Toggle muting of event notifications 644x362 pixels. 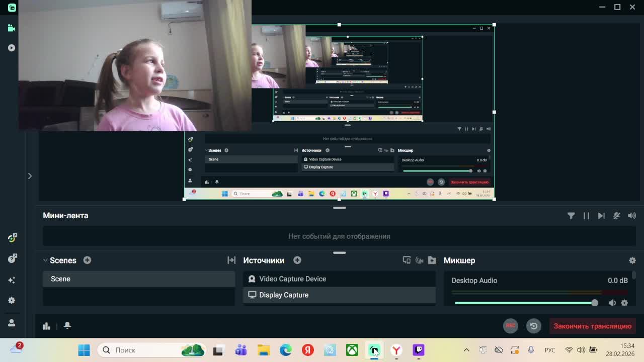[x=616, y=216]
